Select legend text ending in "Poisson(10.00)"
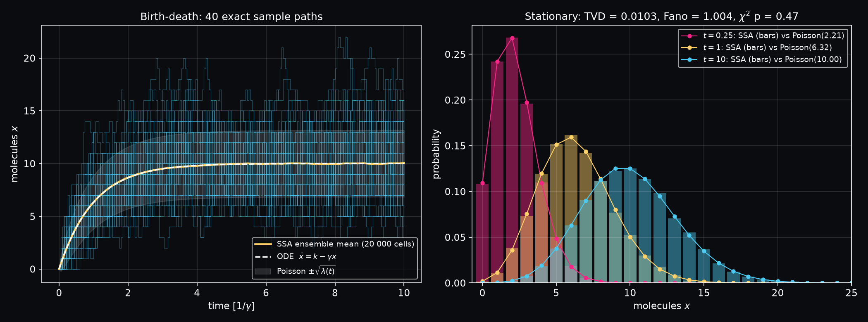 tap(773, 59)
